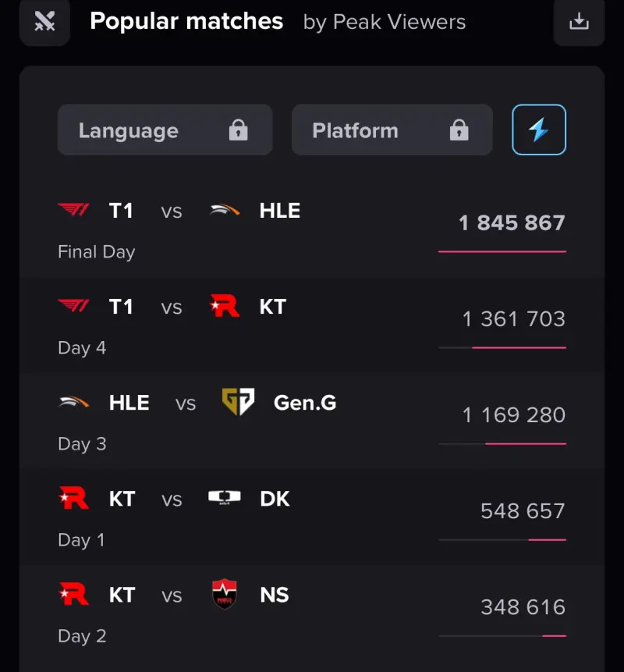This screenshot has height=672, width=624.
Task: Click the Popular matches heading
Action: [x=186, y=21]
